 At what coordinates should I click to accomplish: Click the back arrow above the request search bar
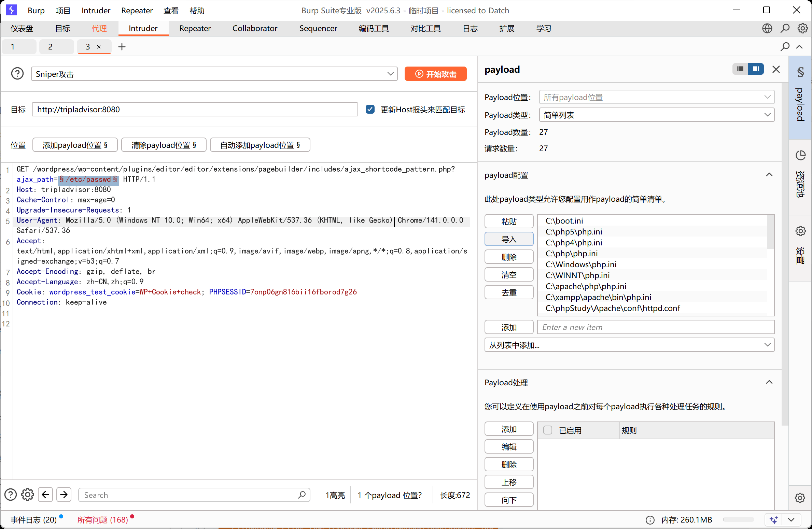click(x=45, y=495)
